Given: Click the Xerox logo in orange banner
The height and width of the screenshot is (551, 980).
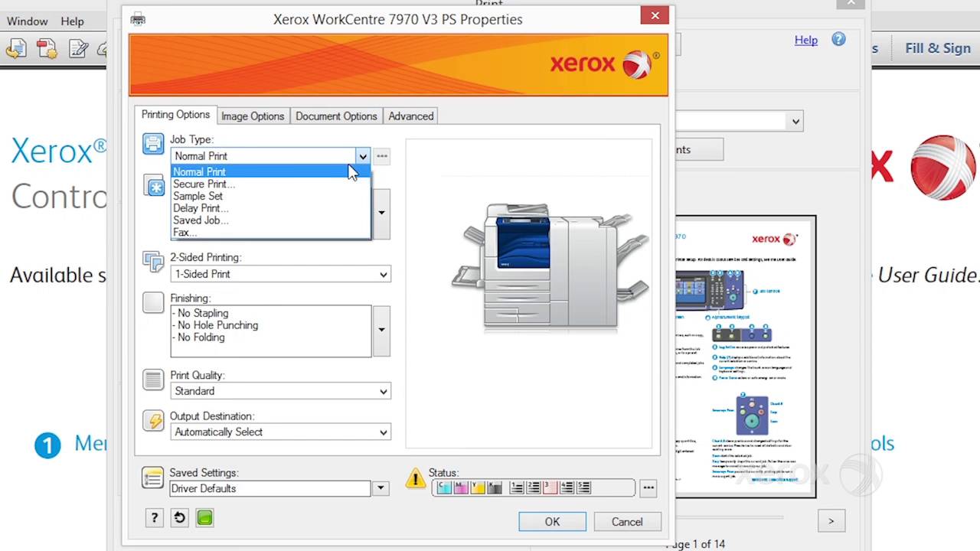Looking at the screenshot, I should (605, 64).
